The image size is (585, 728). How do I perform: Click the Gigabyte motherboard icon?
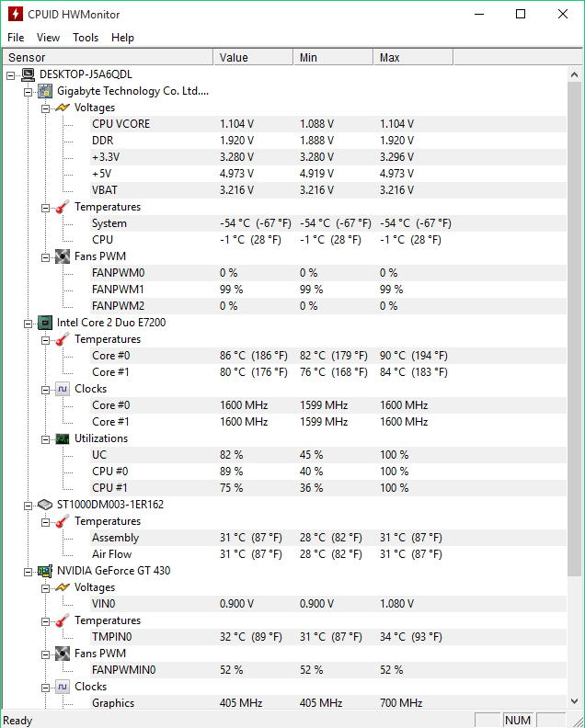45,91
